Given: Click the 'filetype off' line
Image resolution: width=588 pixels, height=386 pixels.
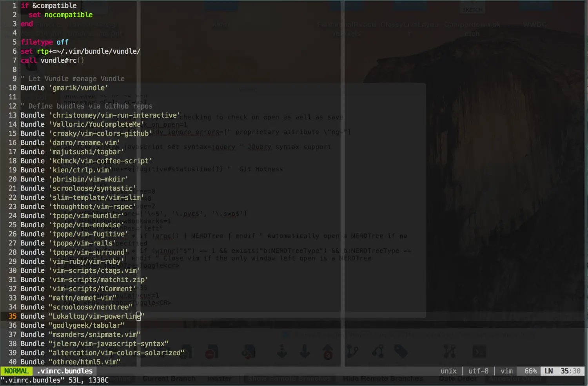Looking at the screenshot, I should coord(44,42).
